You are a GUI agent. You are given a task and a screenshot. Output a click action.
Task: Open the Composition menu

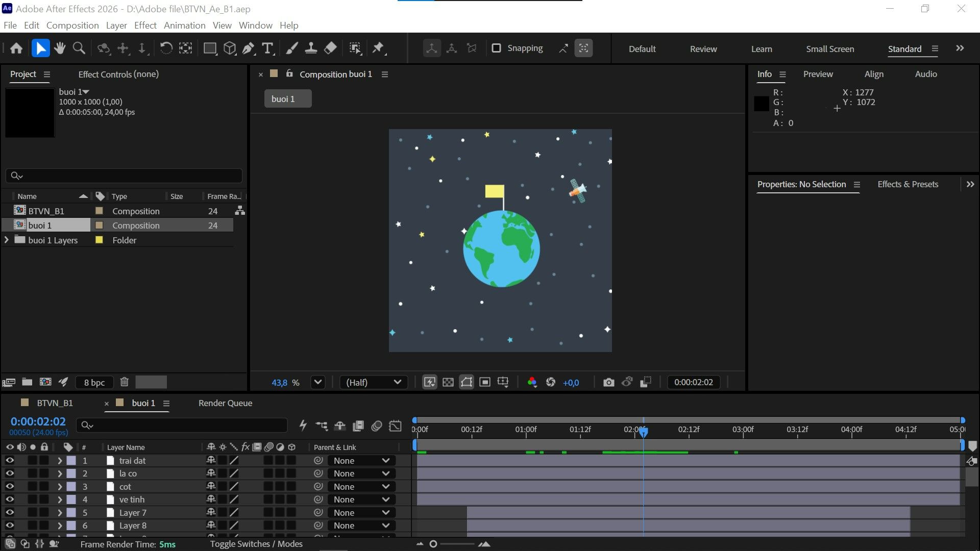coord(72,26)
